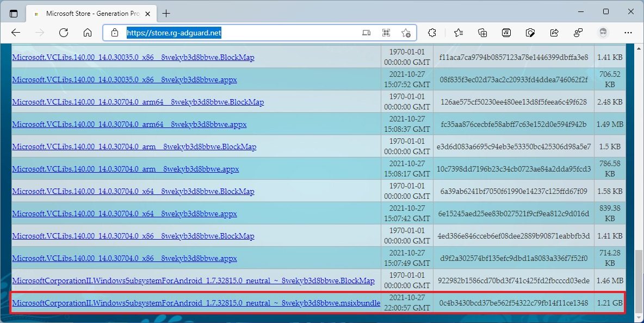The width and height of the screenshot is (644, 323).
Task: Select the 706.52 KB size cell
Action: [x=610, y=80]
